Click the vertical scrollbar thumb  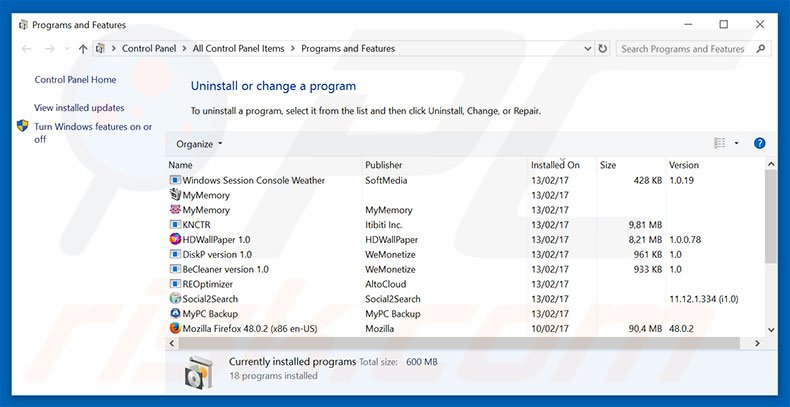[x=771, y=217]
